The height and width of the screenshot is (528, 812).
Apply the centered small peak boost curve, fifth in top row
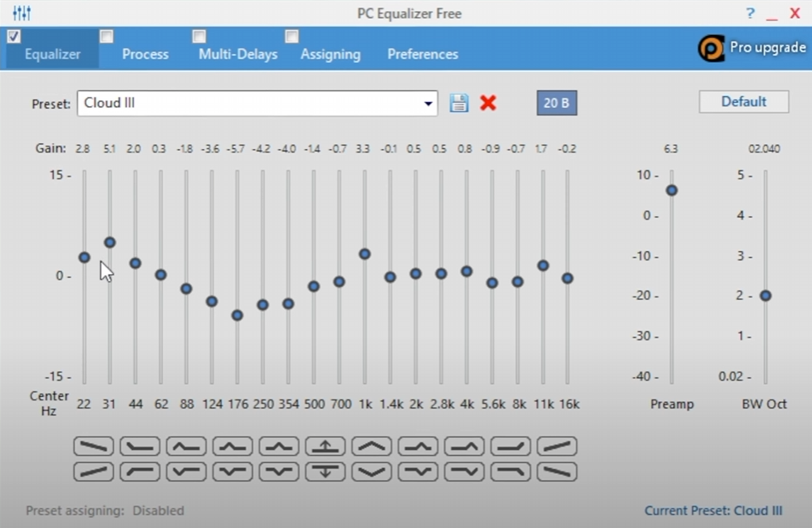tap(280, 447)
